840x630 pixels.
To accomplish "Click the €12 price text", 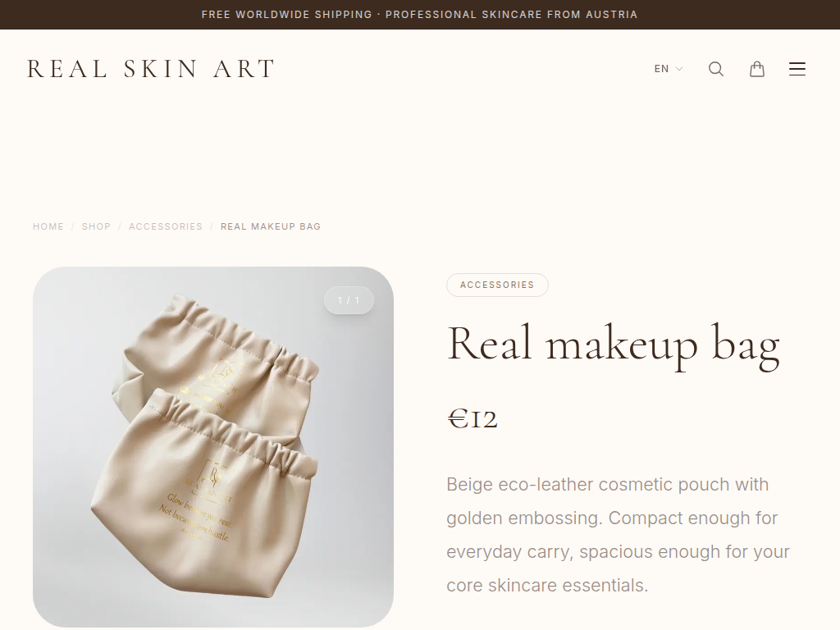I will [472, 418].
